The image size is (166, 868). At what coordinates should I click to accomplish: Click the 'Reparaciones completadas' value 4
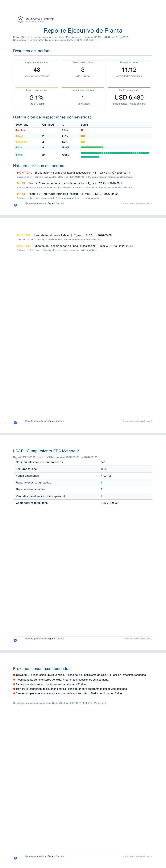(101, 483)
